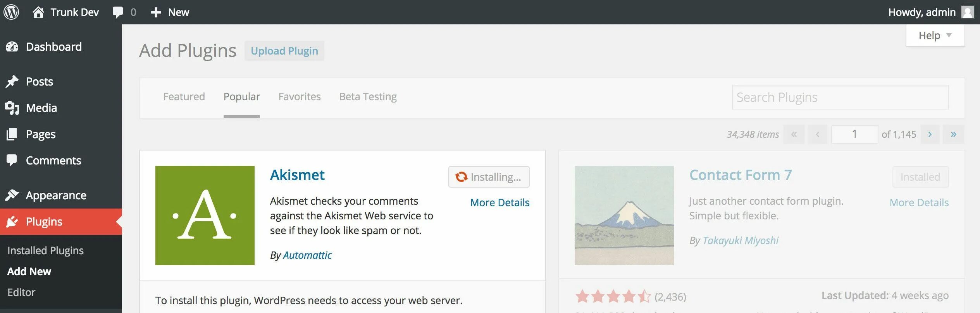Viewport: 980px width, 313px height.
Task: Click the Media icon in sidebar
Action: [x=12, y=108]
